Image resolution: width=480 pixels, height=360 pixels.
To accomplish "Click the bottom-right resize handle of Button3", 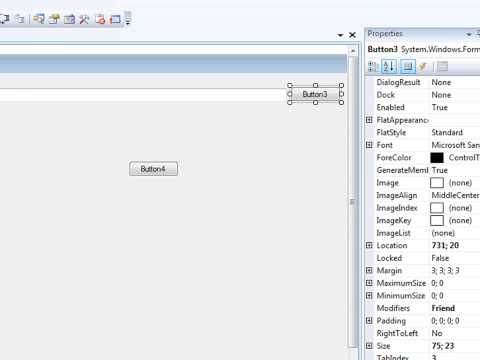I will coord(341,103).
